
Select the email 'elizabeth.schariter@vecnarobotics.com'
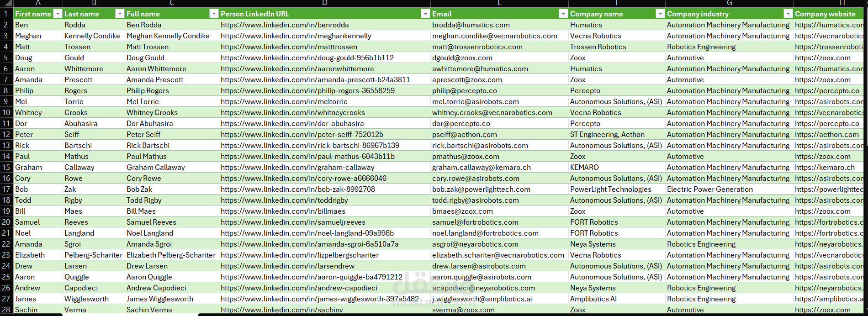(499, 255)
